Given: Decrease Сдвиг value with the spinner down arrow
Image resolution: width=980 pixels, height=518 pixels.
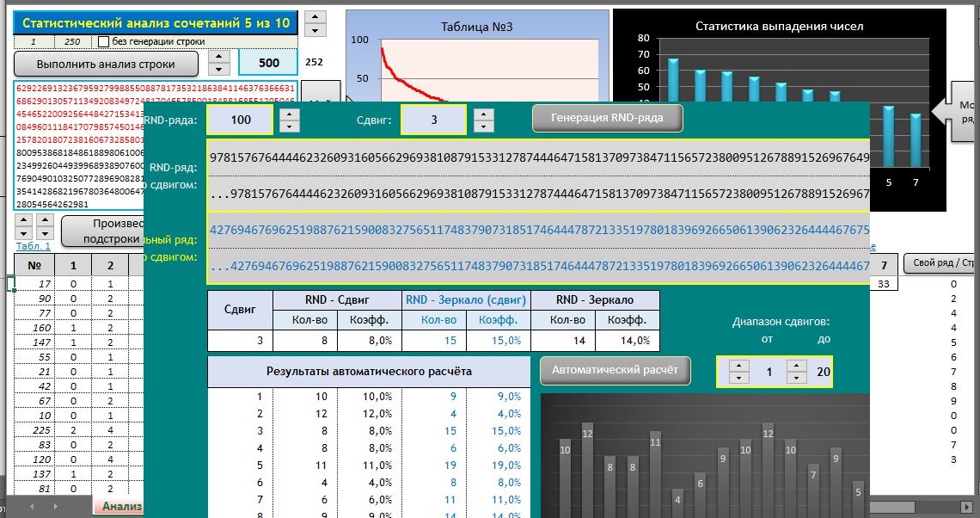Looking at the screenshot, I should 484,126.
